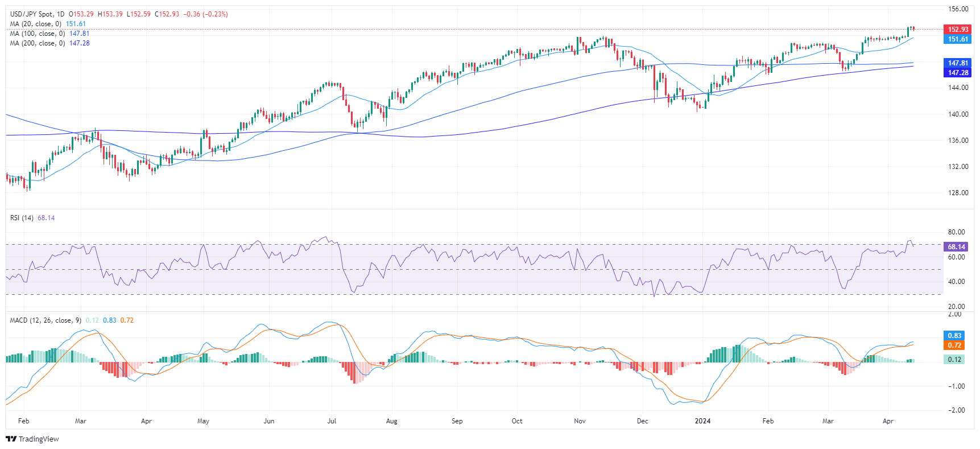Click the TradingView logo icon

tap(11, 439)
